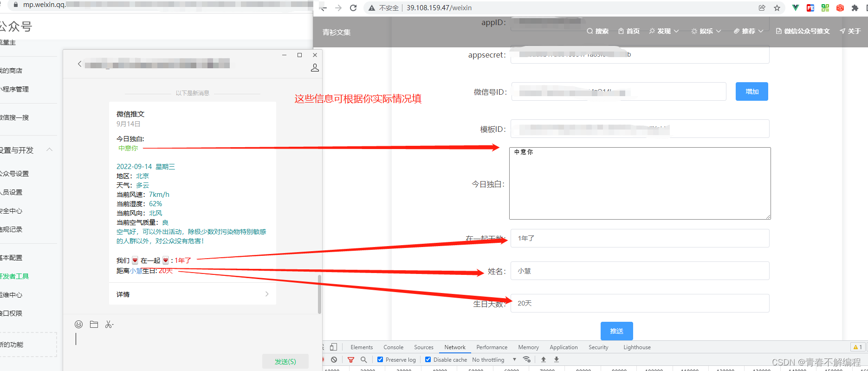Go back with the chat window arrow

pos(79,64)
